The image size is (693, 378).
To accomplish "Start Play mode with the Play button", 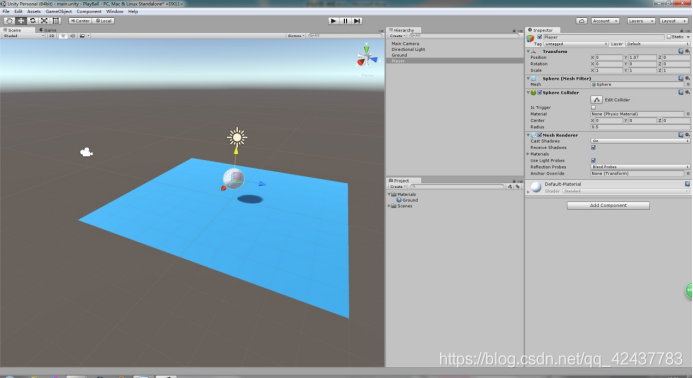I will coord(334,21).
